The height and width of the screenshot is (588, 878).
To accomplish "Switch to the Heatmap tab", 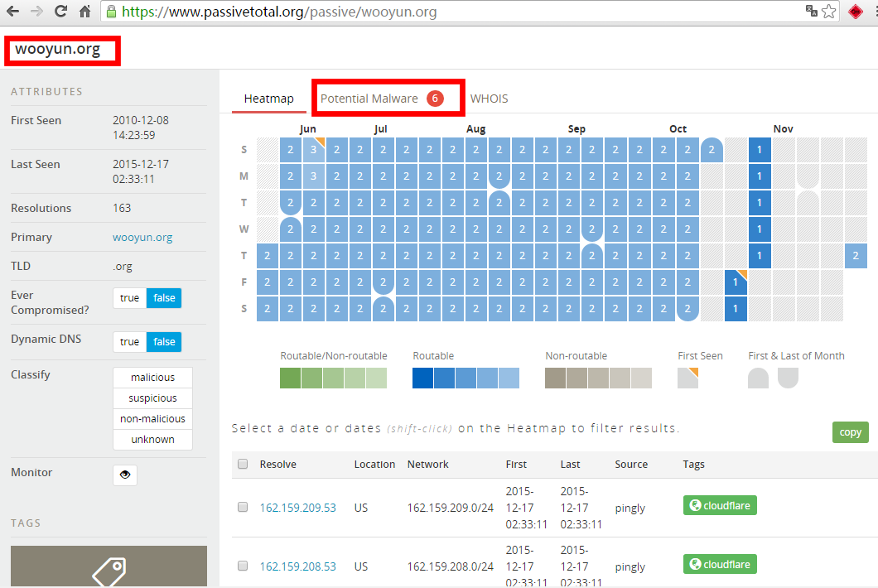I will [x=268, y=99].
